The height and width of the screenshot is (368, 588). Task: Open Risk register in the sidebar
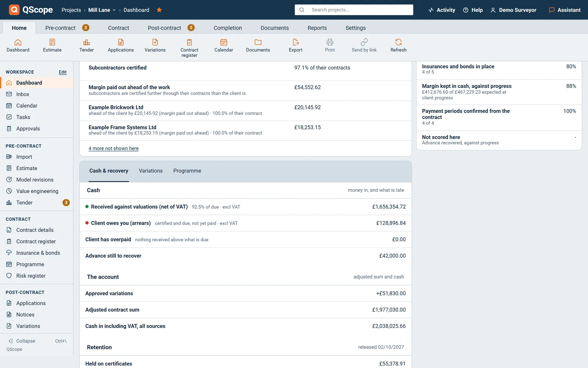click(37, 276)
